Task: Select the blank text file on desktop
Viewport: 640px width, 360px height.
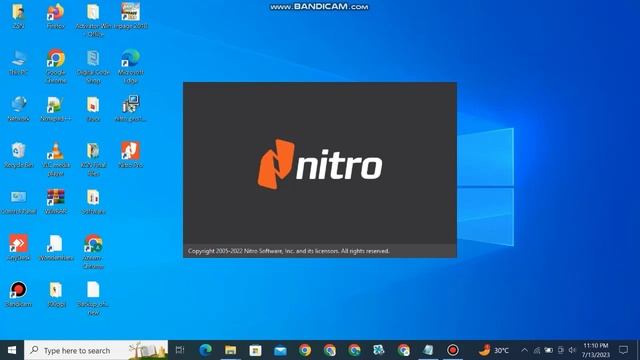Action: tap(93, 298)
